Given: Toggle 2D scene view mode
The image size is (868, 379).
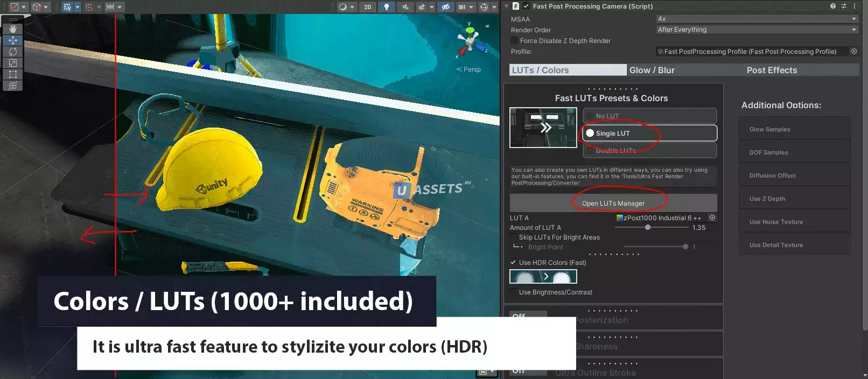Looking at the screenshot, I should 368,7.
